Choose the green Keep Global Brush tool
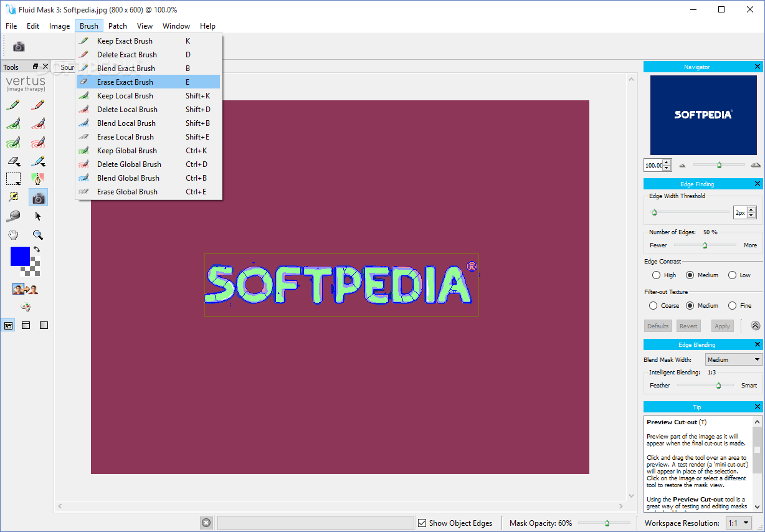 [13, 142]
